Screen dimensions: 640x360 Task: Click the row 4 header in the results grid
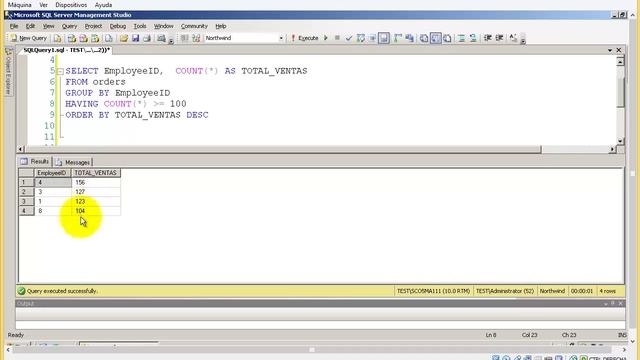[26, 211]
